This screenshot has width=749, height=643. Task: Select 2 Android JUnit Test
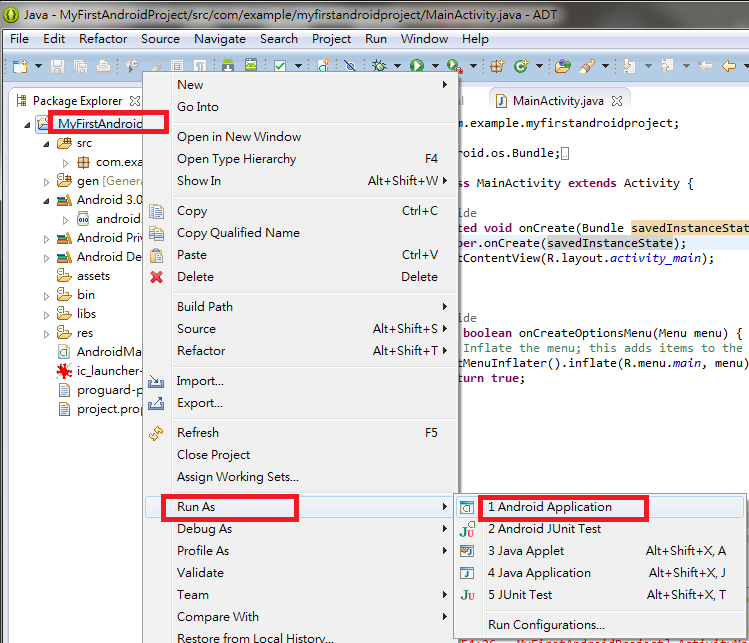click(600, 529)
